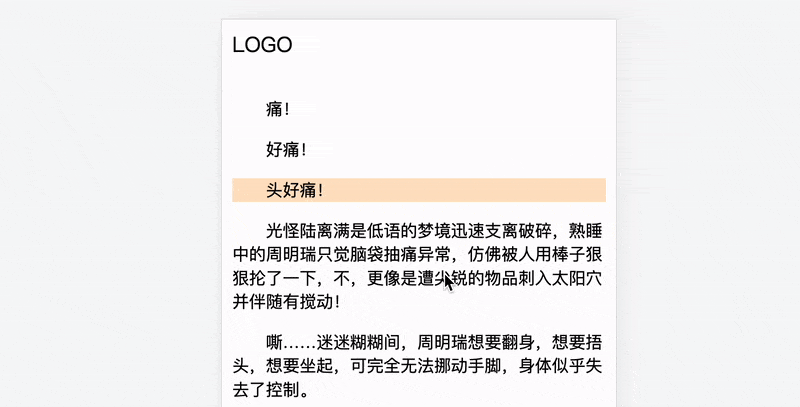
Task: Click the paragraph starting "光怪陆离满是低语的梦境"
Action: (x=418, y=266)
